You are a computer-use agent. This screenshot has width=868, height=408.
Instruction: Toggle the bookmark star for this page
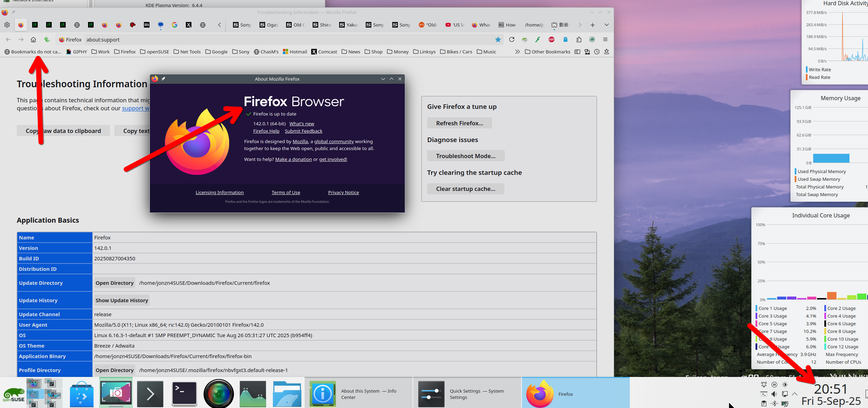point(498,39)
